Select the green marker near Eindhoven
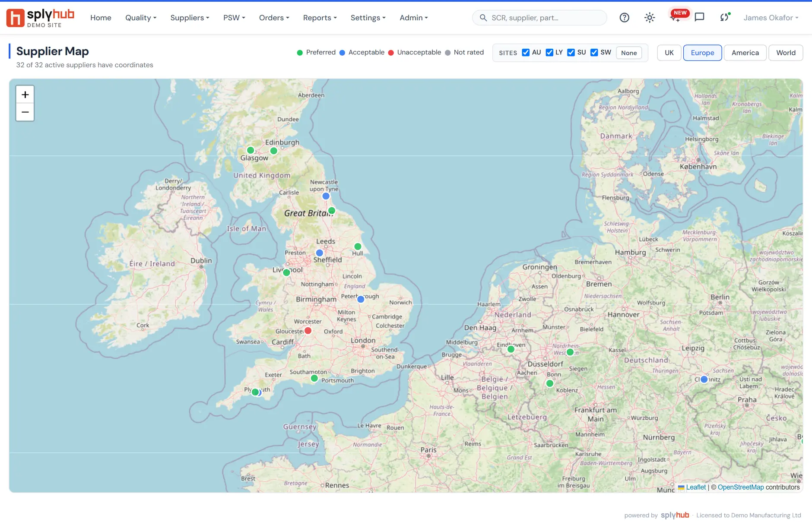The height and width of the screenshot is (522, 812). coord(511,349)
